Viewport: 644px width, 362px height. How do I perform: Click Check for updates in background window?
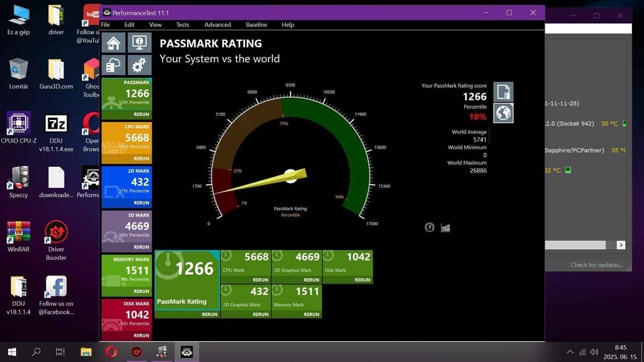(x=596, y=265)
